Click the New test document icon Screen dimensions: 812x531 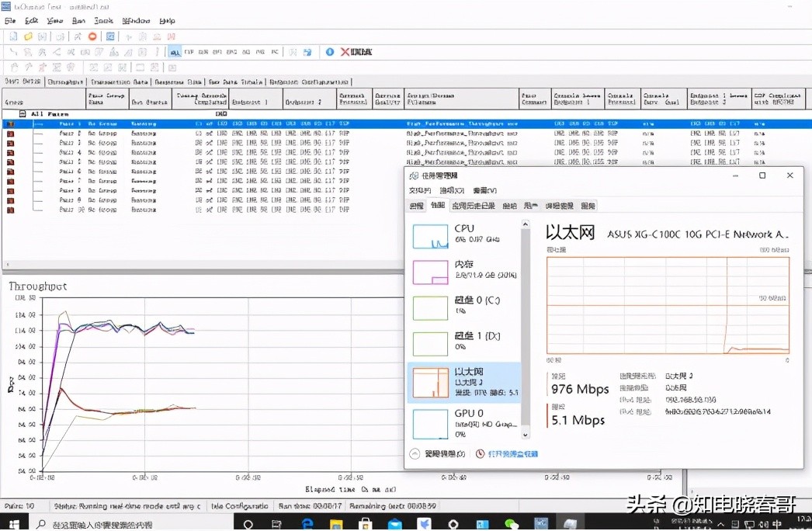point(12,36)
